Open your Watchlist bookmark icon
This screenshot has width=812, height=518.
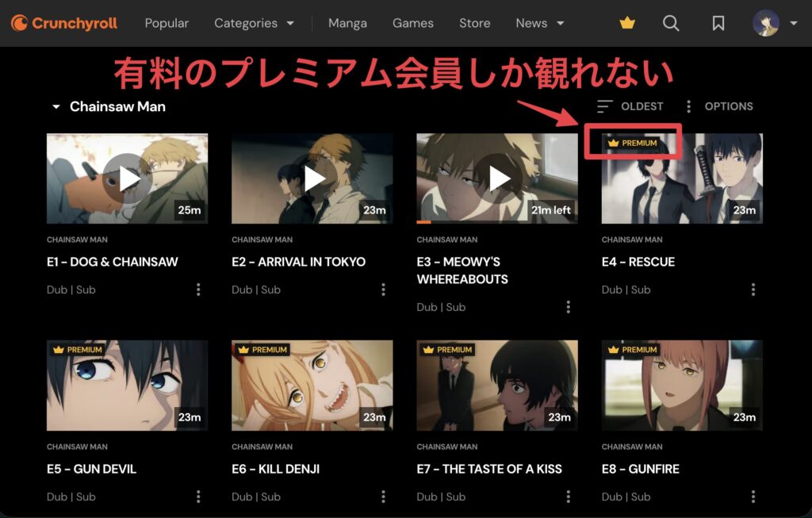coord(718,23)
